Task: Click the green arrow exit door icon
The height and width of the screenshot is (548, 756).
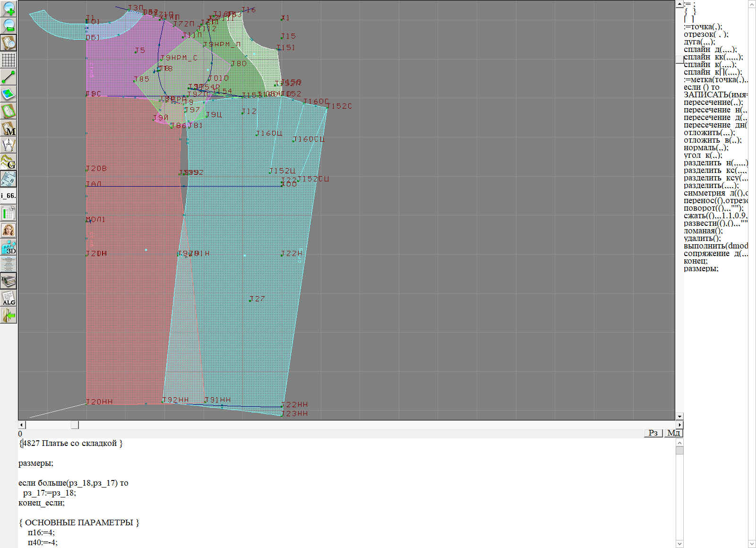Action: point(9,315)
